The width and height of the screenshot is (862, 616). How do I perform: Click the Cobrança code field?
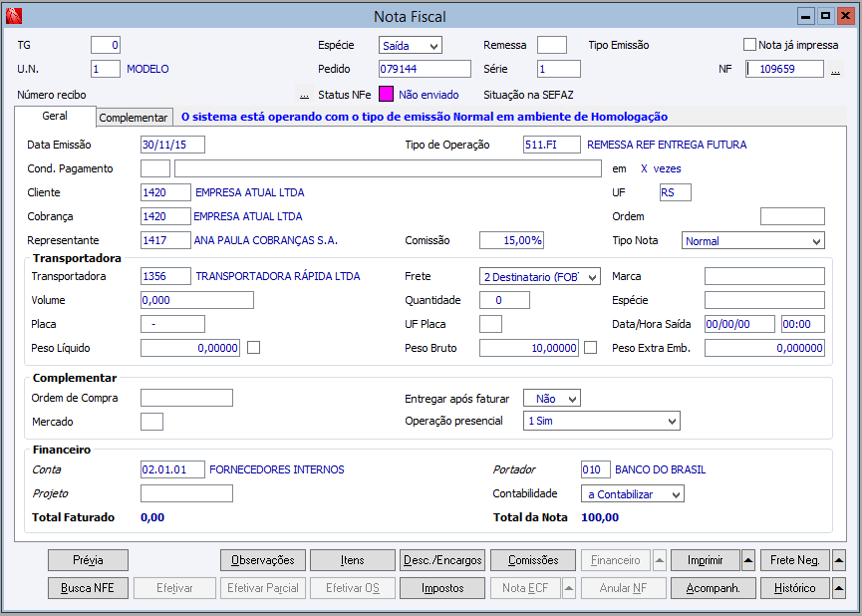165,216
